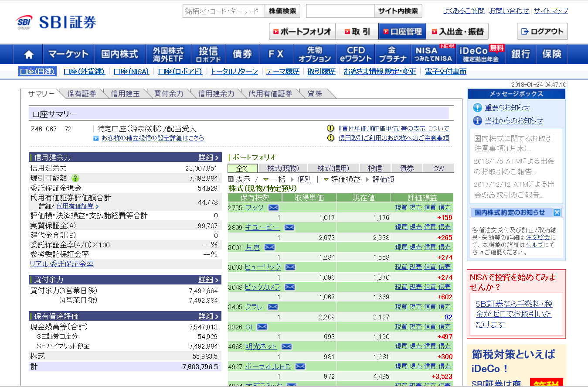Select the CW portfolio tab
The image size is (588, 387).
point(438,168)
